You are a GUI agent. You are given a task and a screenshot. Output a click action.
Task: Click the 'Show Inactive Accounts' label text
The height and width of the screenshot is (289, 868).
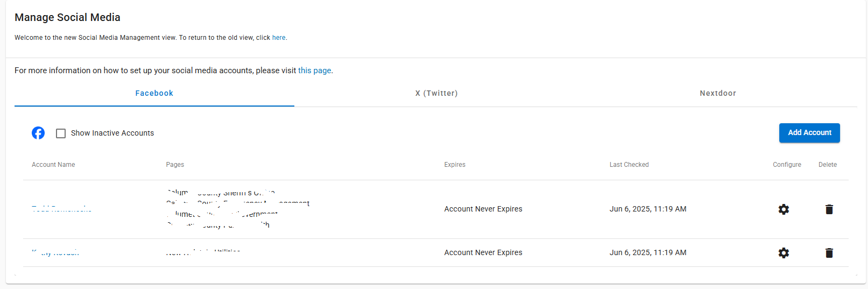[x=112, y=133]
